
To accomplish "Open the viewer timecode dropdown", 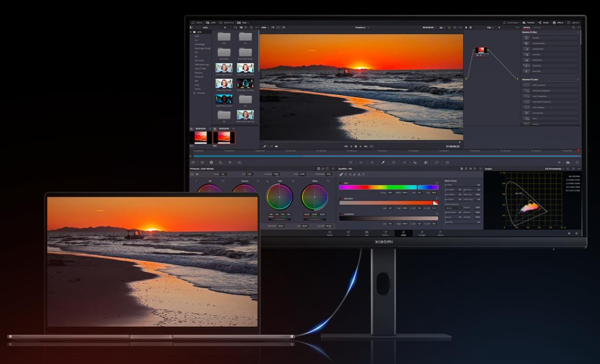I will (x=430, y=28).
